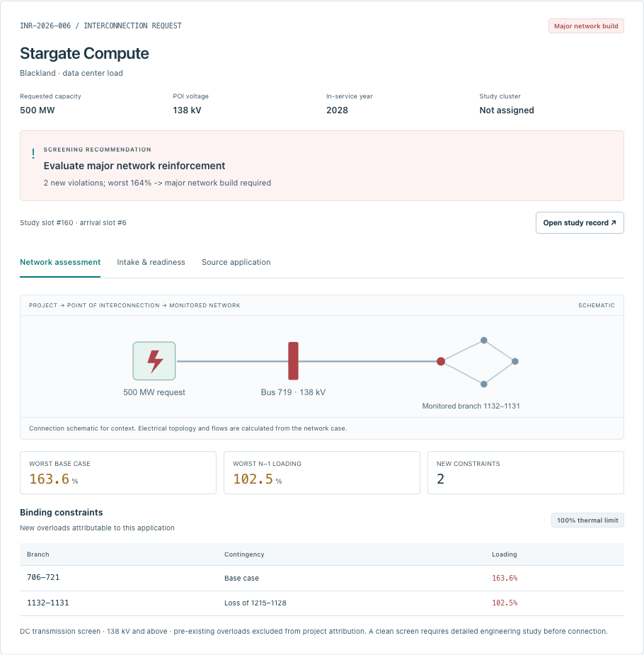Click the 163.6% loading value in table
Image resolution: width=644 pixels, height=655 pixels.
pyautogui.click(x=504, y=578)
